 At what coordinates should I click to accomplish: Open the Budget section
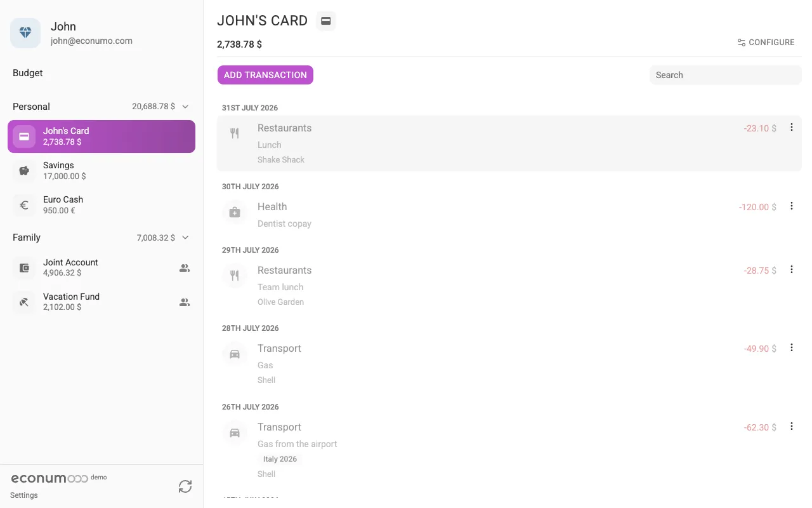[28, 73]
